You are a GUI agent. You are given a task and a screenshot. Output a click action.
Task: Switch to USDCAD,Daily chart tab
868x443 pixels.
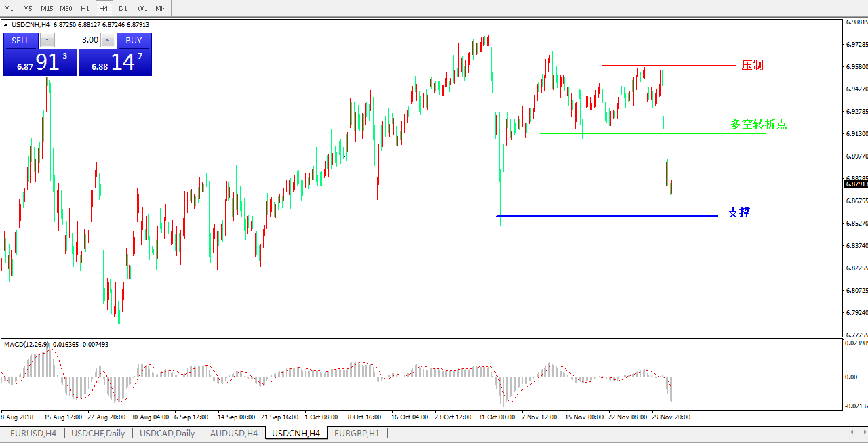tap(167, 433)
